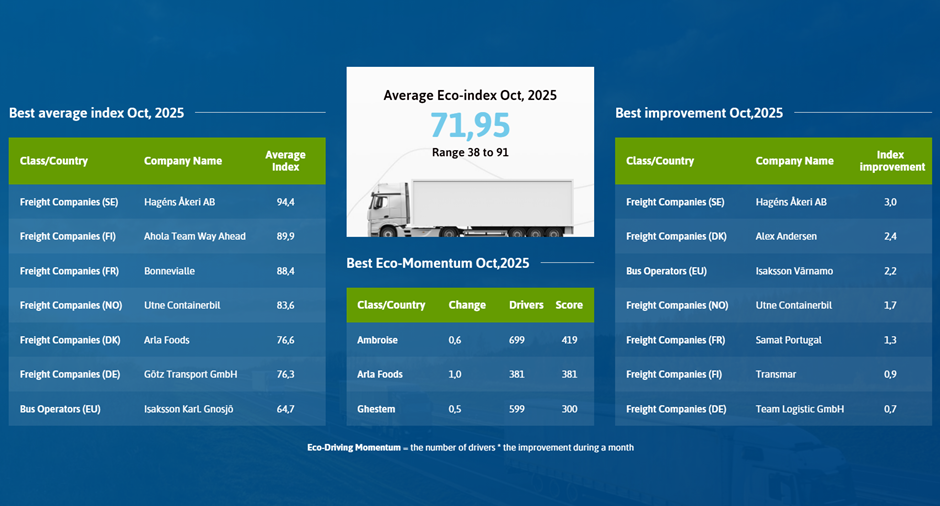The image size is (940, 506).
Task: Click the 71,95 average Eco-index value
Action: coord(470,125)
